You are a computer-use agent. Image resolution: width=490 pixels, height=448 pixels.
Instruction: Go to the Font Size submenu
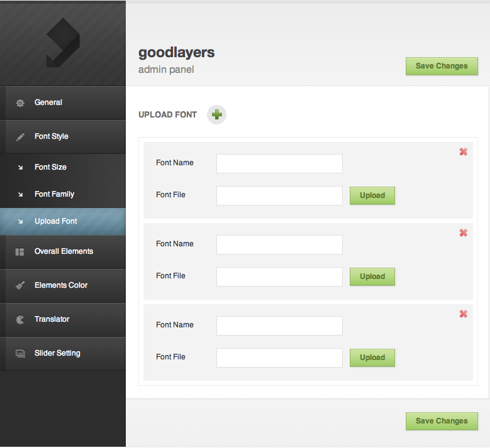pyautogui.click(x=50, y=167)
